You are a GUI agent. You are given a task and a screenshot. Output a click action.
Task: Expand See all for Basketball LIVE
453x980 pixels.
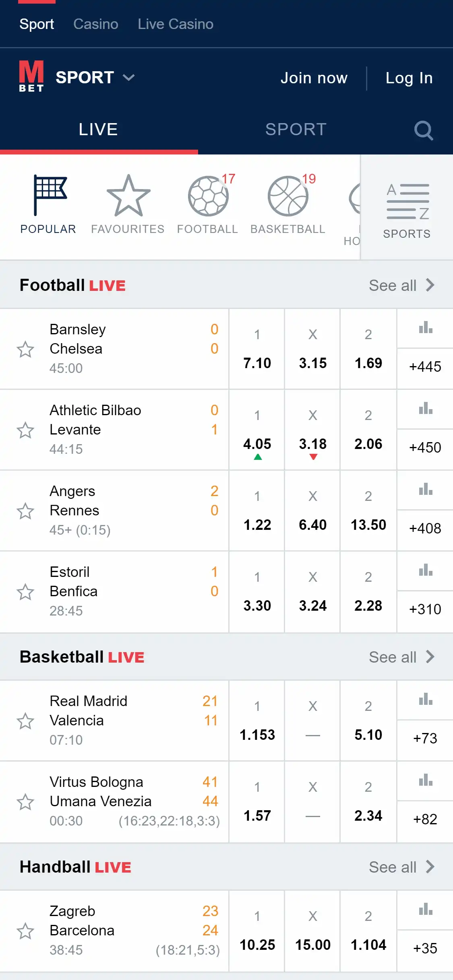coord(401,657)
